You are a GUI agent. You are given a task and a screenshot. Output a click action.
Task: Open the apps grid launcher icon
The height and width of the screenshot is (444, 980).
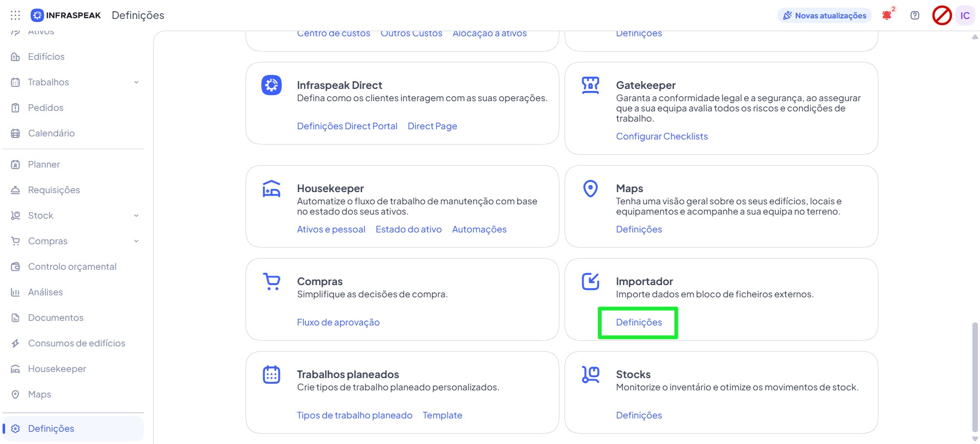tap(15, 15)
